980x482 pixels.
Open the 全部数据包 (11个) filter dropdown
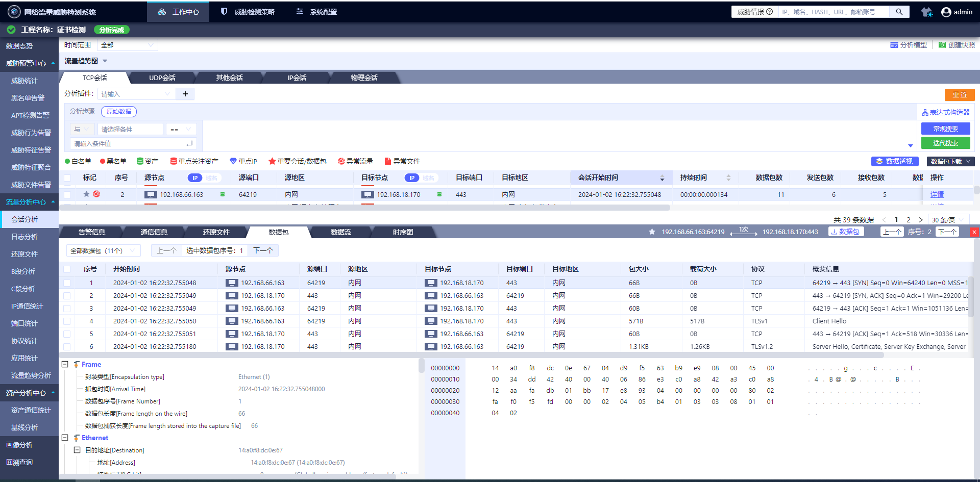click(x=104, y=250)
